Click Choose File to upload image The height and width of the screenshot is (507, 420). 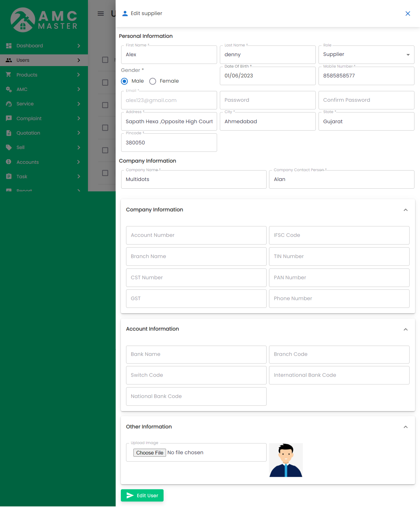click(150, 453)
